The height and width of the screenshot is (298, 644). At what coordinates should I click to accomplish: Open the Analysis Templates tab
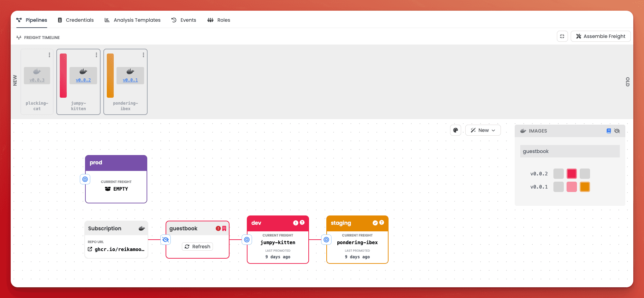tap(132, 20)
